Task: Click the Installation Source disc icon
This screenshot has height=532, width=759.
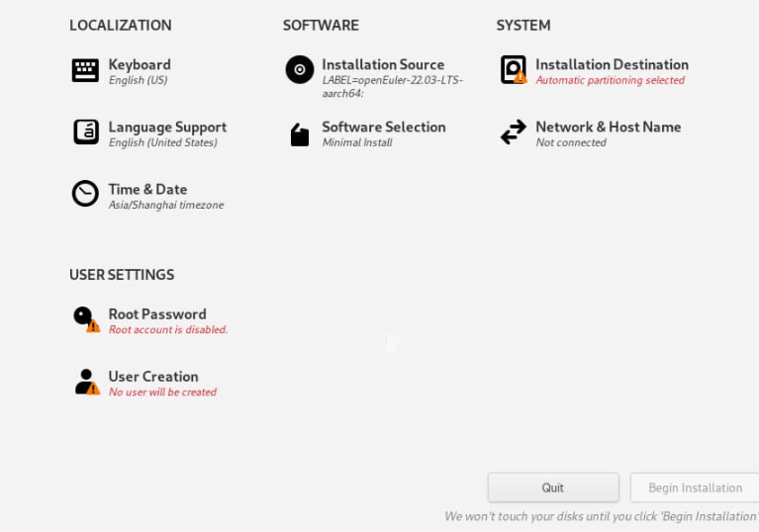Action: click(x=300, y=69)
